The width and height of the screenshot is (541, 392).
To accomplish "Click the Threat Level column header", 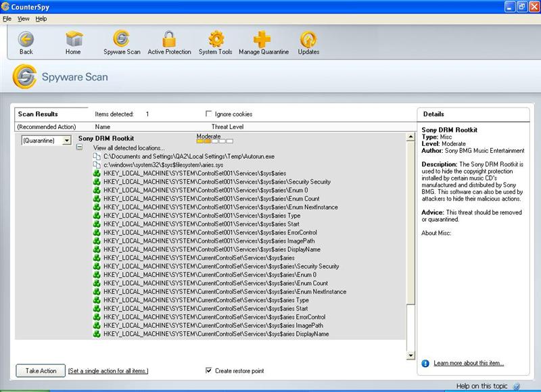I will click(227, 127).
